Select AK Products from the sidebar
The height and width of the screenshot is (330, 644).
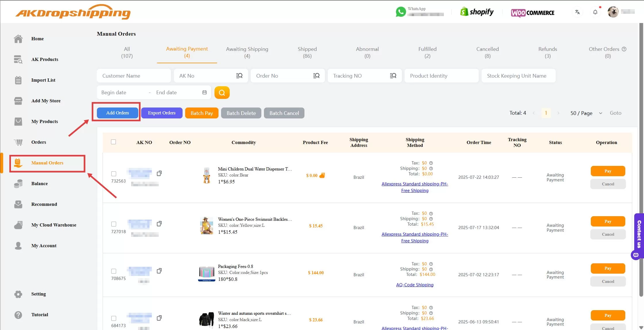[x=45, y=59]
